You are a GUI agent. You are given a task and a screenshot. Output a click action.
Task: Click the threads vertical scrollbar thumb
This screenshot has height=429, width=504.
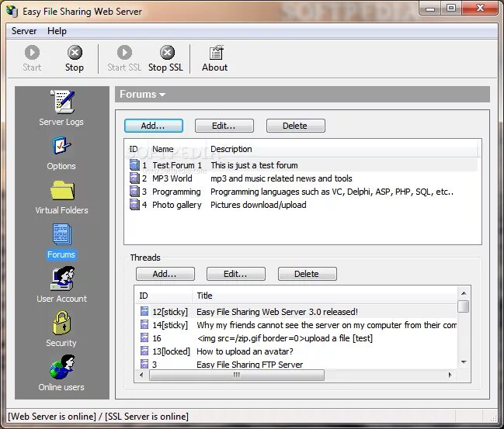coord(464,306)
